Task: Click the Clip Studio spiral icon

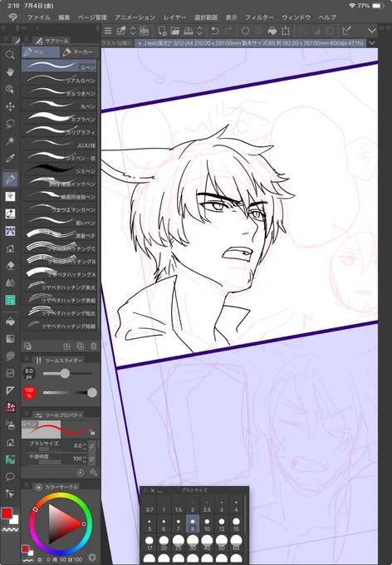Action: point(145,31)
